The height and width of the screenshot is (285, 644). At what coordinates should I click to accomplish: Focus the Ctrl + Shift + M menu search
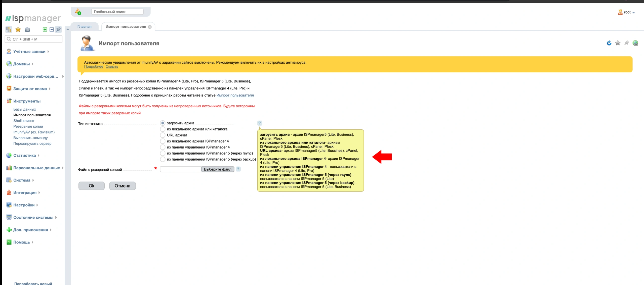point(33,39)
